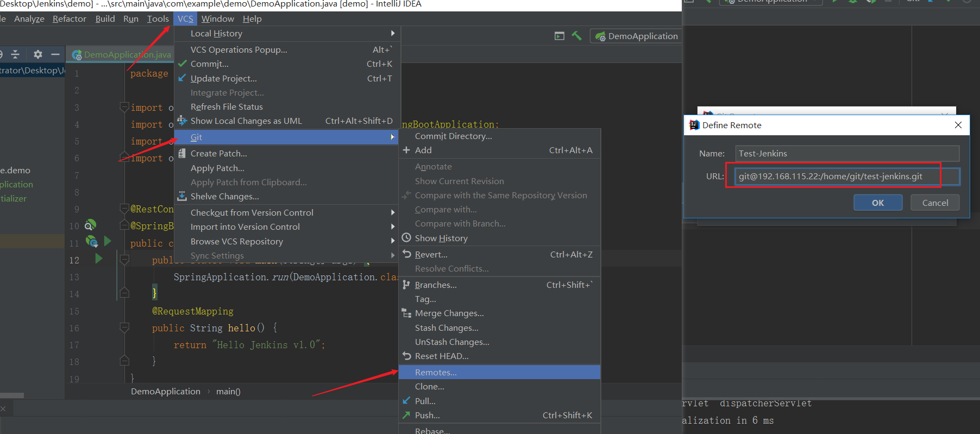Collapse the fold marker at line 9 annotation

(124, 209)
